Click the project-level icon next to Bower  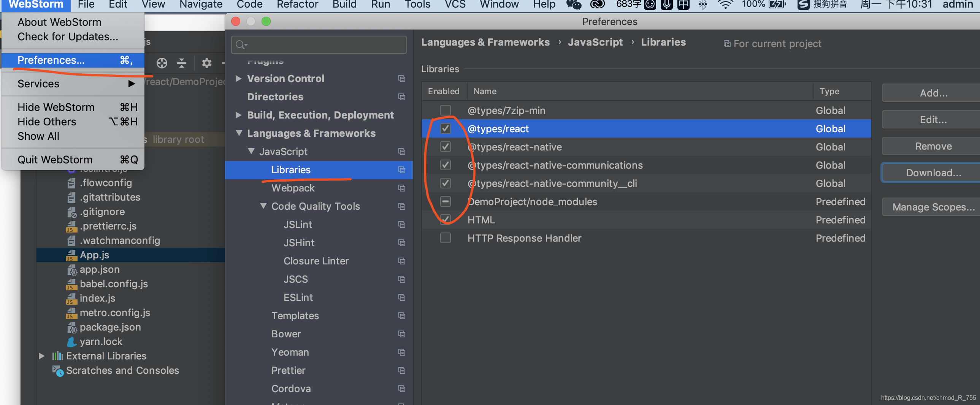tap(401, 334)
